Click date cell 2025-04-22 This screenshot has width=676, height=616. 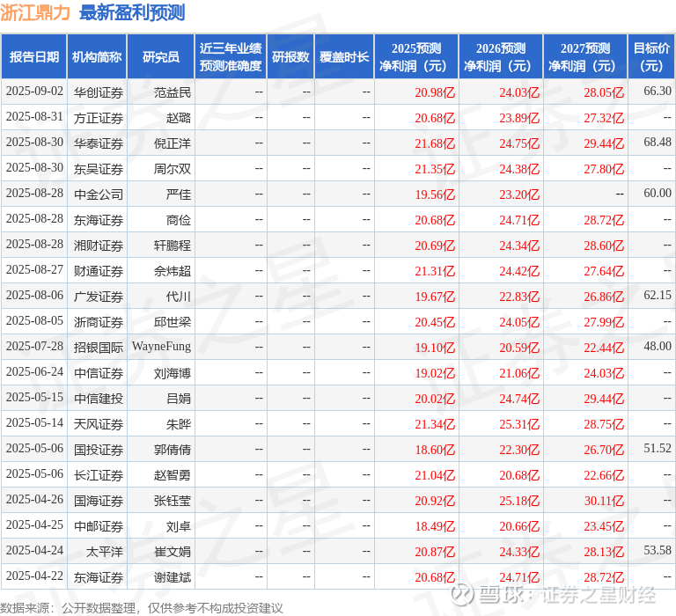pos(34,576)
